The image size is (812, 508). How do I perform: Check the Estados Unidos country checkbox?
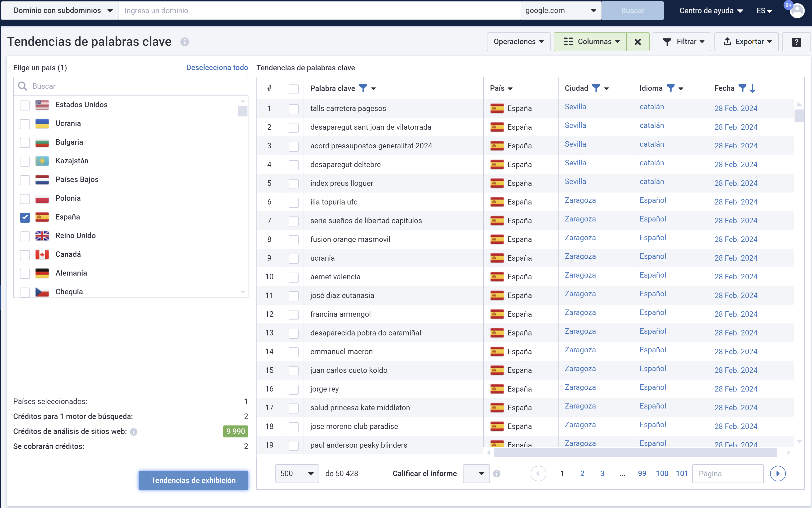[24, 105]
